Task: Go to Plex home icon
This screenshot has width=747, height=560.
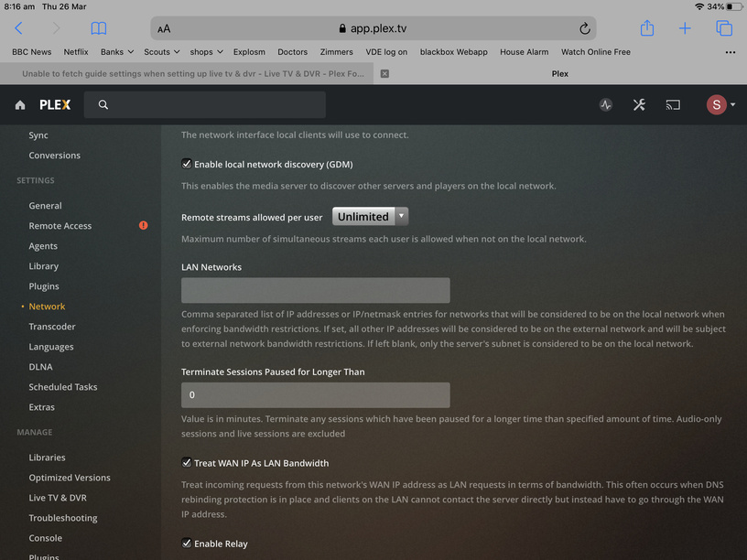Action: [x=20, y=104]
